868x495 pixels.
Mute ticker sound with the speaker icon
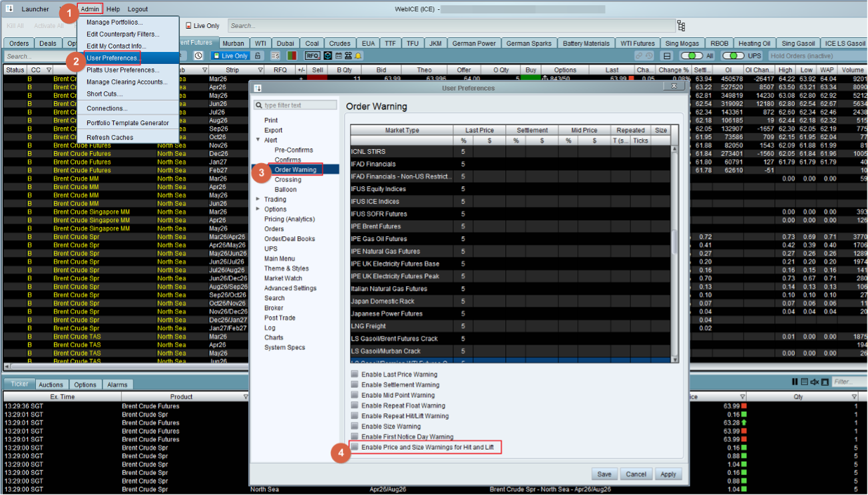click(814, 382)
